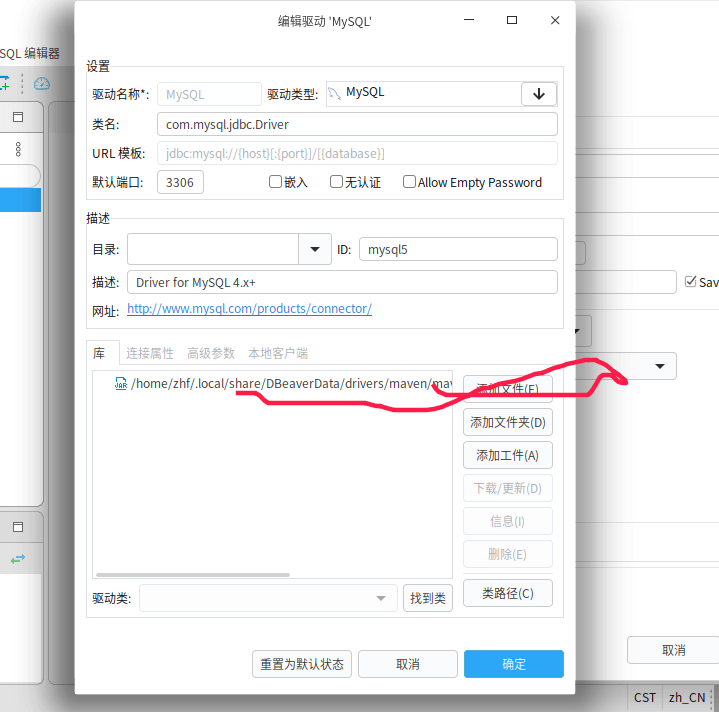Switch to the 连接属性 tab
719x712 pixels.
point(149,353)
